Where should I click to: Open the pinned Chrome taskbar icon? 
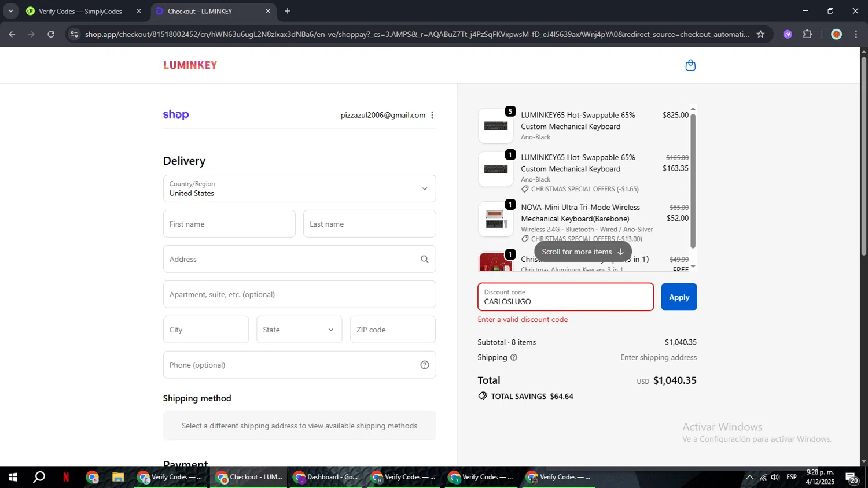93,478
